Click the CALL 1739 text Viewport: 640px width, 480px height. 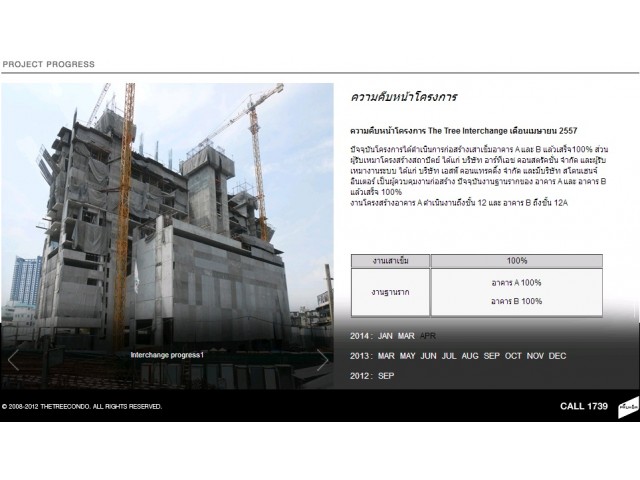pos(583,406)
